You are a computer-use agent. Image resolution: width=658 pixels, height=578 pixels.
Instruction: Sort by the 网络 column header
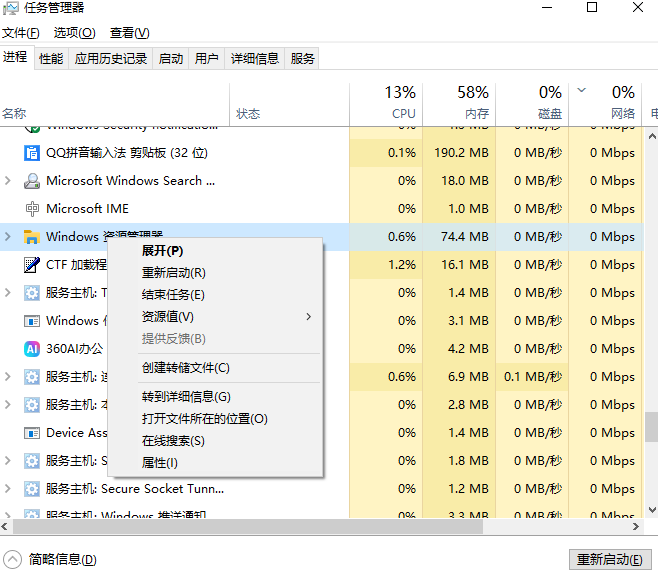point(605,105)
